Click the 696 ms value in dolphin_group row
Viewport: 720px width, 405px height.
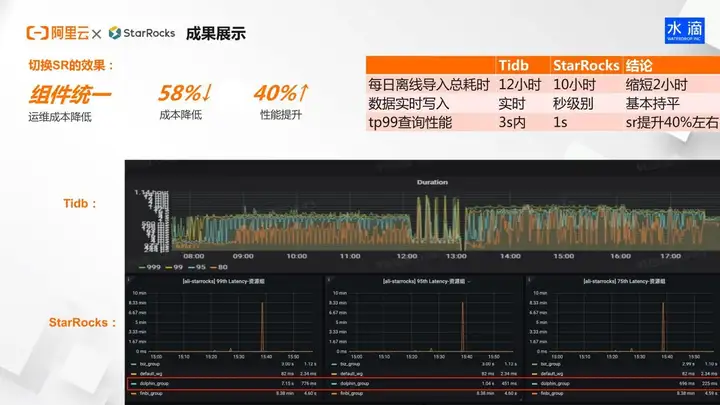(x=687, y=383)
